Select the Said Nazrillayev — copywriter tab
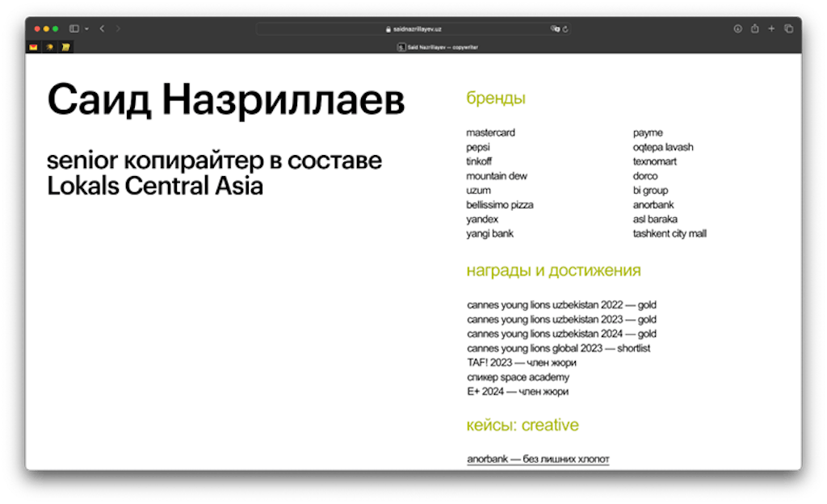 coord(439,47)
